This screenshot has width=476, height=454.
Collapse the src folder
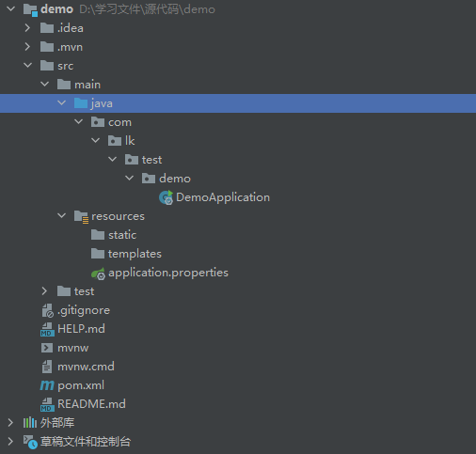coord(28,66)
